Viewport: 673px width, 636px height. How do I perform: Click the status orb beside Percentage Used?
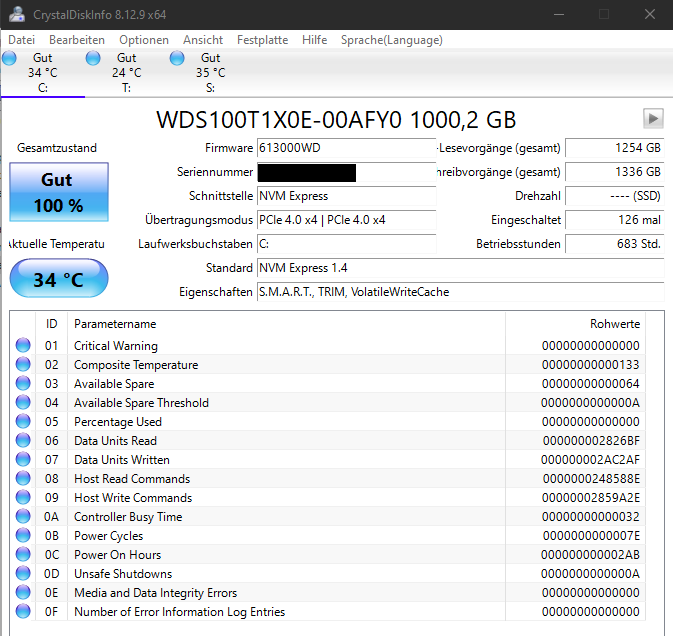pyautogui.click(x=23, y=421)
